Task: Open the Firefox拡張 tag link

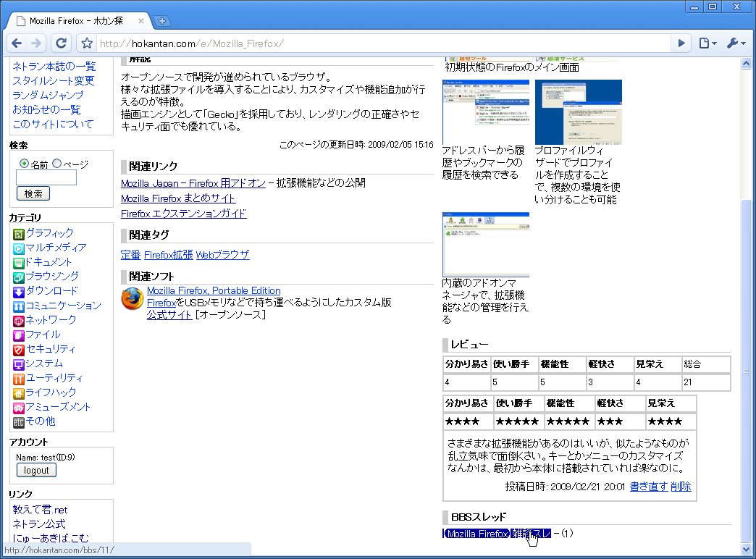Action: pyautogui.click(x=168, y=255)
